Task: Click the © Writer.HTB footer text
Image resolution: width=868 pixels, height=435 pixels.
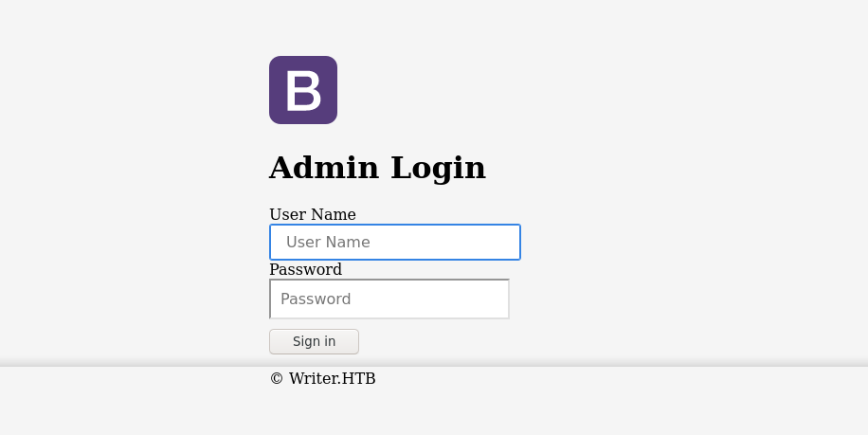Action: coord(322,378)
